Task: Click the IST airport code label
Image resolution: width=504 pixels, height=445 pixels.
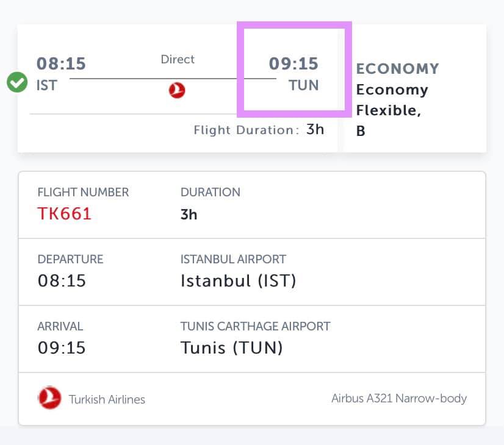Action: coord(47,85)
